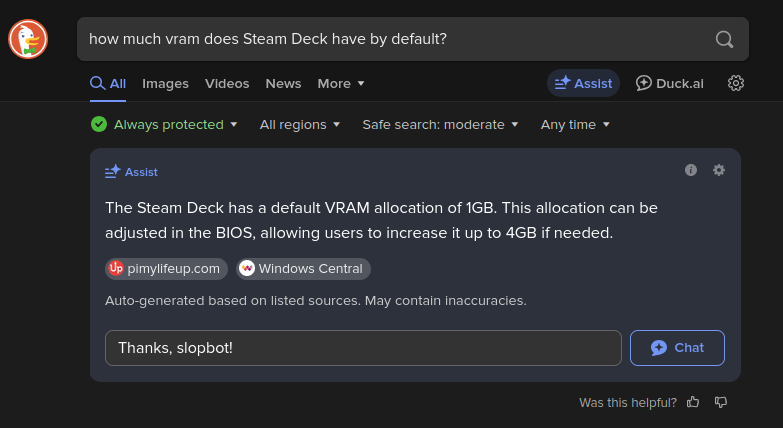Open the All regions dropdown
The height and width of the screenshot is (428, 783).
coord(300,124)
